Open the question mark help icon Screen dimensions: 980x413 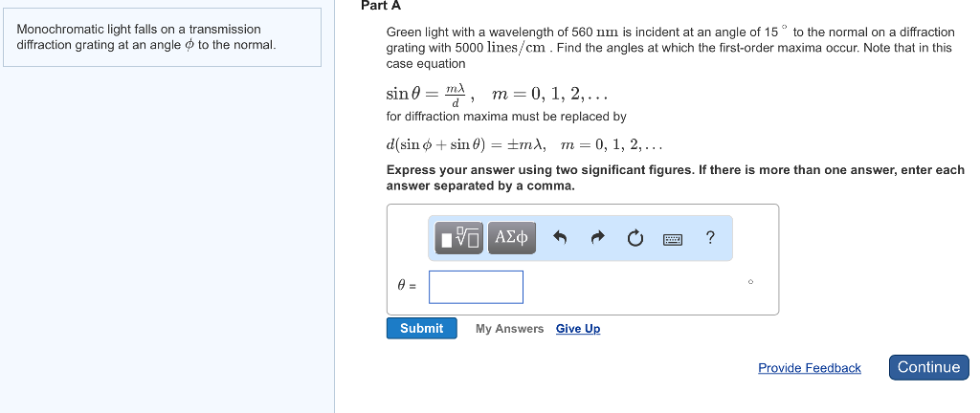709,238
